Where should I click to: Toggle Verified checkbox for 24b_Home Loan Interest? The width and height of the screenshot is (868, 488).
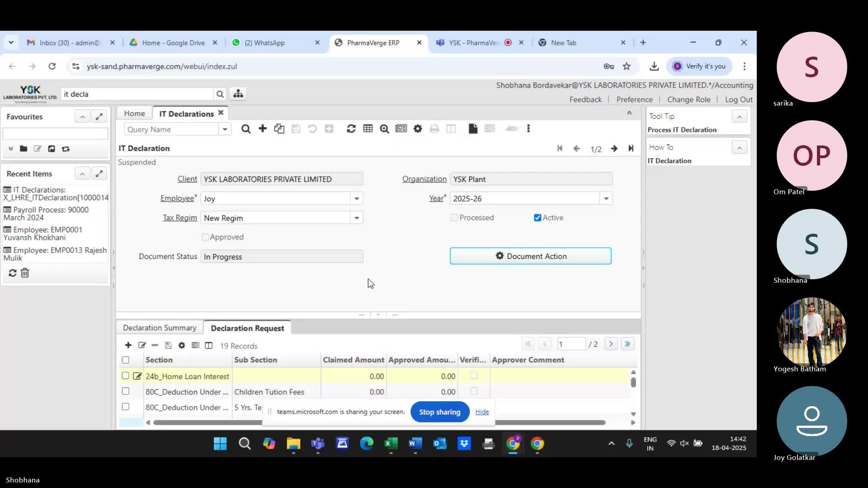click(x=474, y=375)
